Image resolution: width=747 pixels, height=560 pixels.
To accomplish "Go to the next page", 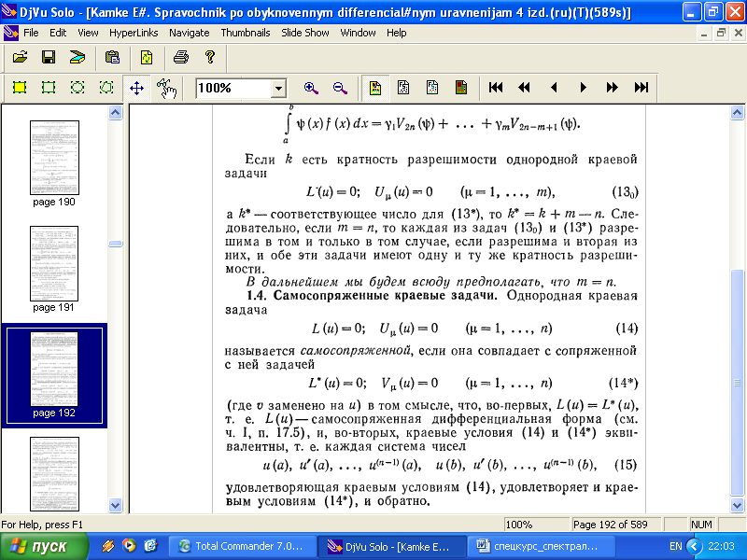I will pyautogui.click(x=583, y=88).
